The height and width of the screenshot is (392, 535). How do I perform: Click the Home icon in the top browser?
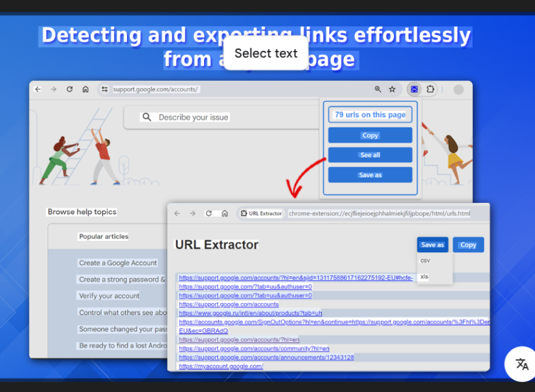[x=84, y=89]
